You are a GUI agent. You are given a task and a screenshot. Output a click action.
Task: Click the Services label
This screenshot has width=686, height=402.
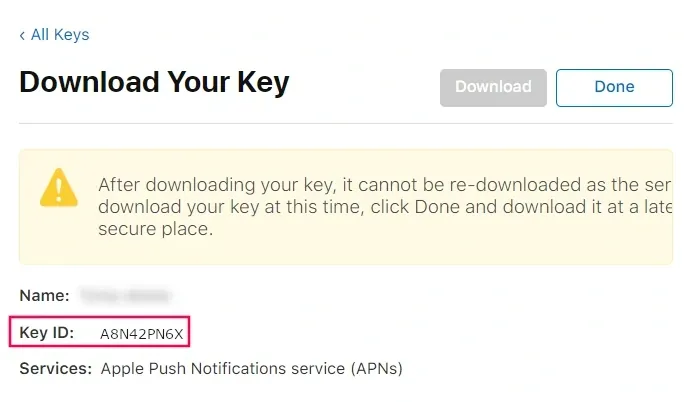click(56, 368)
